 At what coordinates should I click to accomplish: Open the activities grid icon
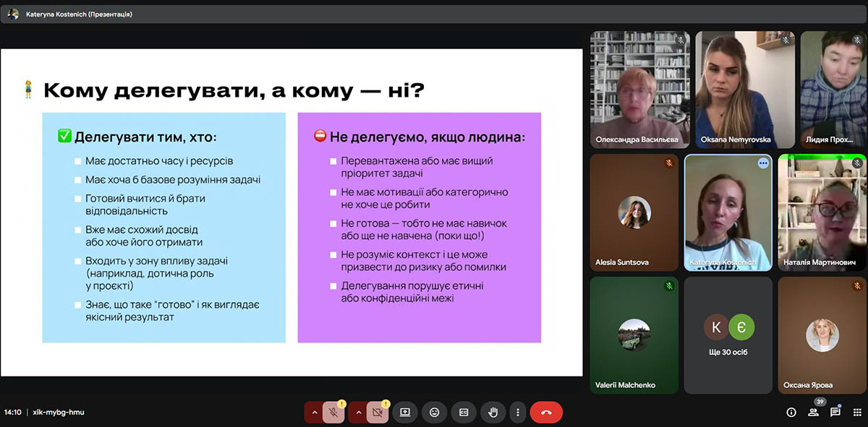857,412
